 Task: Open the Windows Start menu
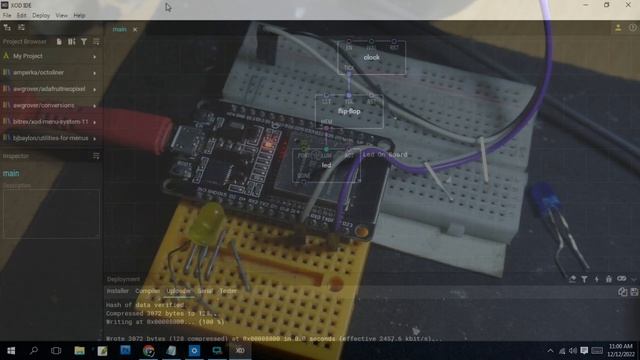click(x=11, y=351)
